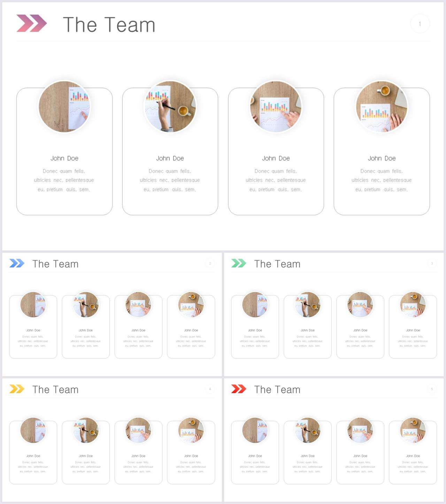Click "The Team" title on green slide
Image resolution: width=446 pixels, height=504 pixels.
[x=277, y=264]
